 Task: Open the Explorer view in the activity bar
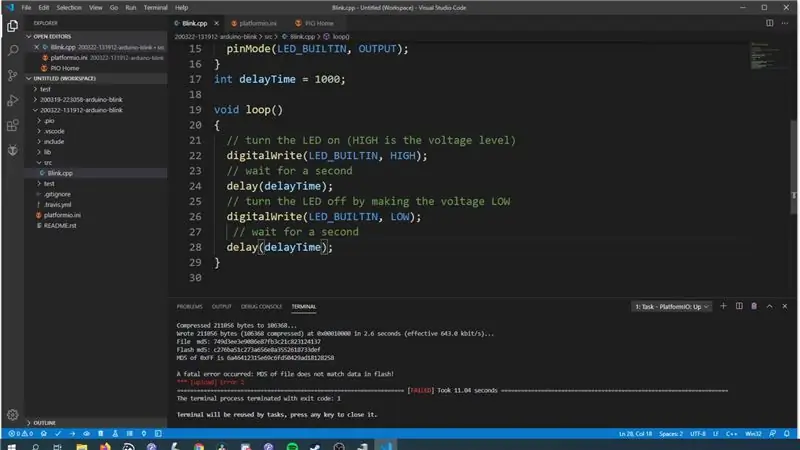coord(13,26)
